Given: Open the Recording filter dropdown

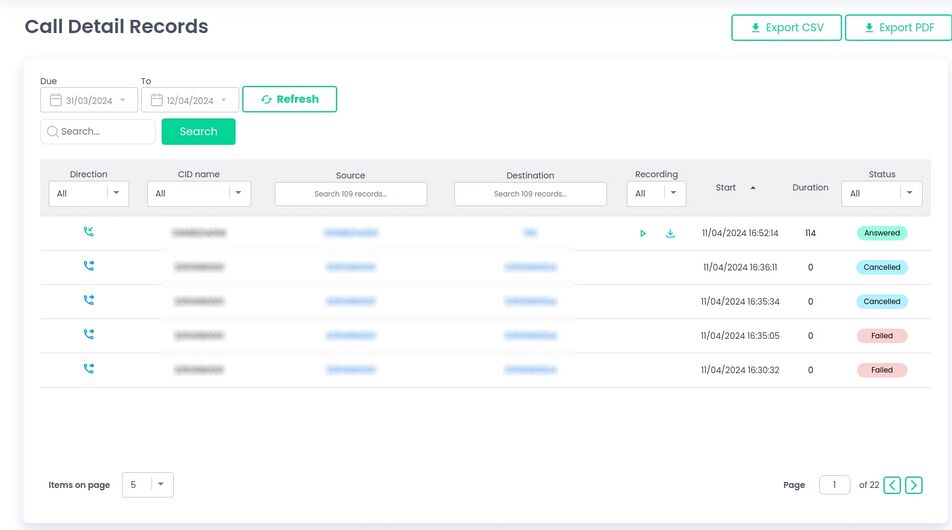Looking at the screenshot, I should point(674,194).
